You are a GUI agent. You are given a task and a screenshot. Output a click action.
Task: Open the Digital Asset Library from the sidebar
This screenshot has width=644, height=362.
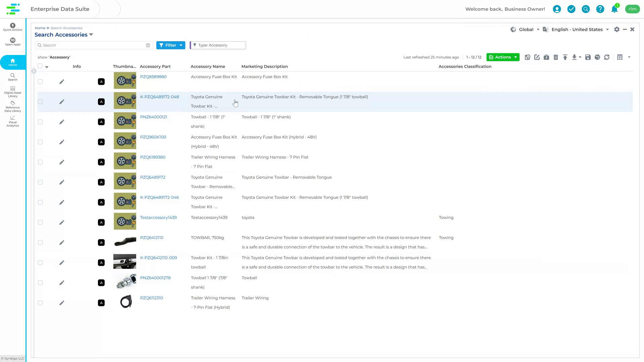[12, 91]
